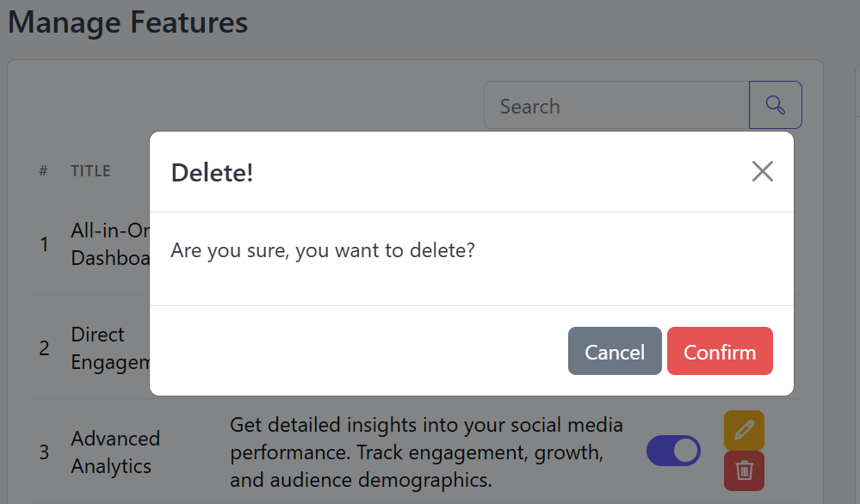Focus the Search input field
The image size is (860, 504).
point(616,105)
